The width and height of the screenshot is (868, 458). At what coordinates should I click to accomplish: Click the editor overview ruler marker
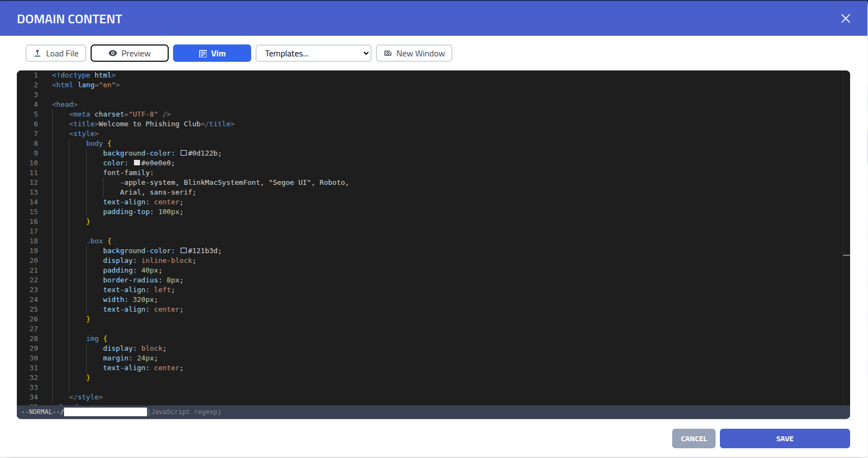click(x=846, y=255)
